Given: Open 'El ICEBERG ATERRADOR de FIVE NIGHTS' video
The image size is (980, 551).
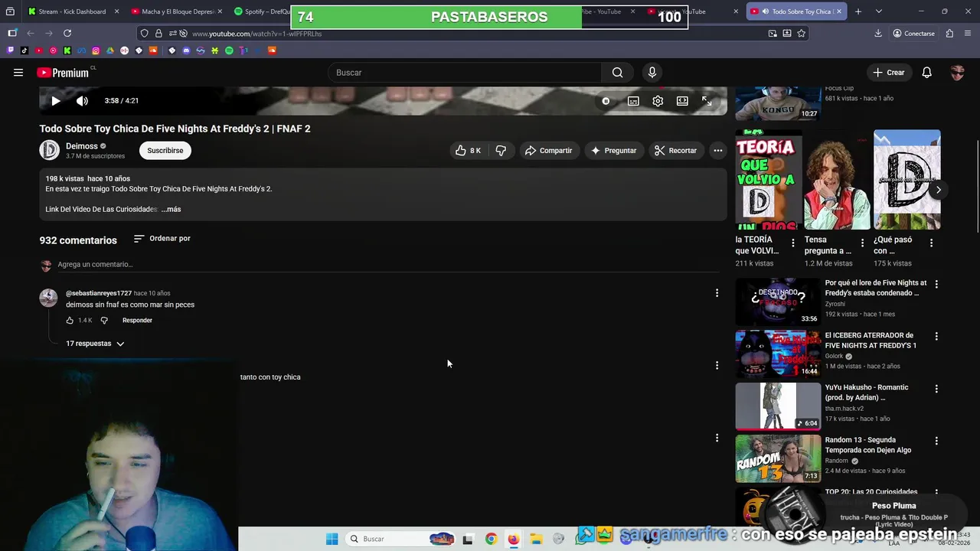Looking at the screenshot, I should click(778, 354).
